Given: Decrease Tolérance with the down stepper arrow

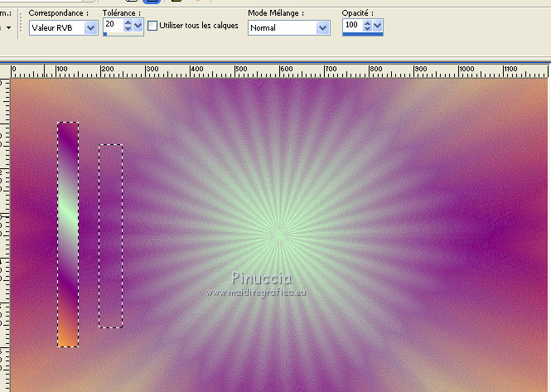Looking at the screenshot, I should point(128,28).
